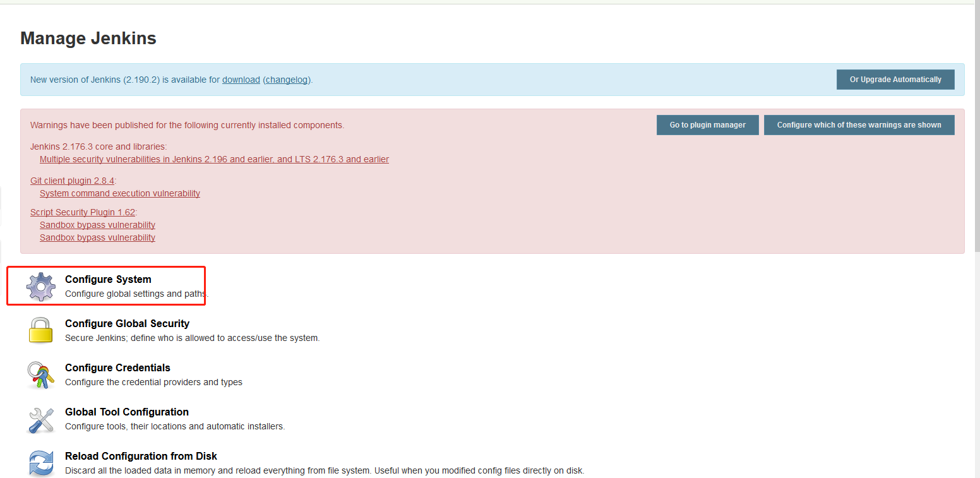Open the Script Security Plugin 1.62 link
This screenshot has width=980, height=478.
pyautogui.click(x=83, y=212)
